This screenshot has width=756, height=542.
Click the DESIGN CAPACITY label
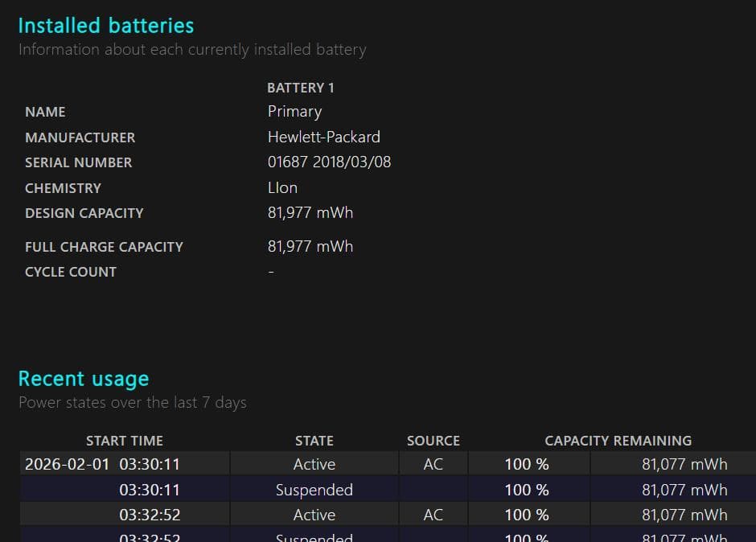tap(84, 213)
